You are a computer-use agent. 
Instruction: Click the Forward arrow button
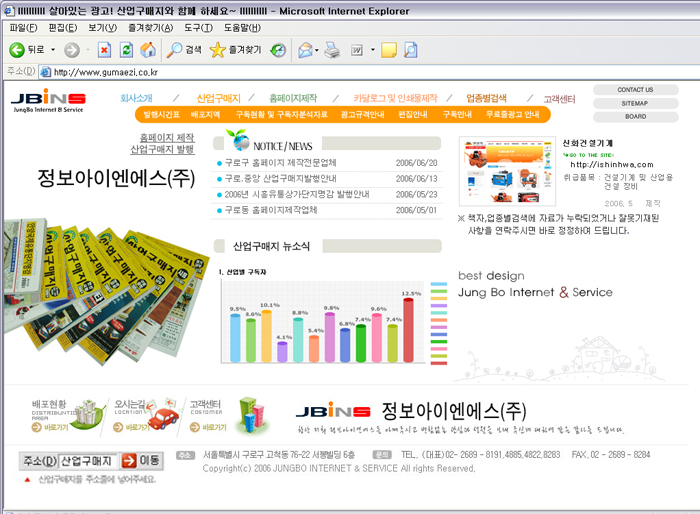tap(71, 50)
